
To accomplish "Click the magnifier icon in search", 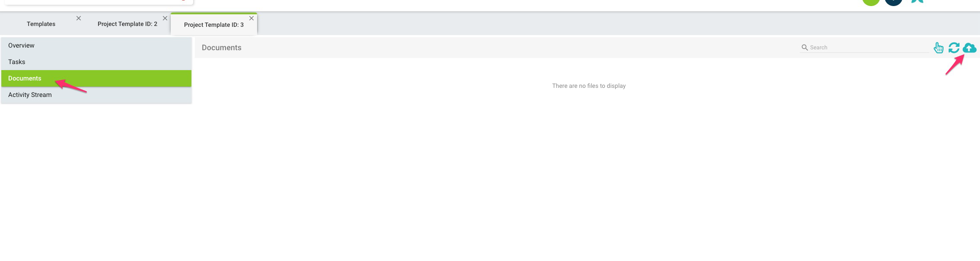I will tap(804, 48).
